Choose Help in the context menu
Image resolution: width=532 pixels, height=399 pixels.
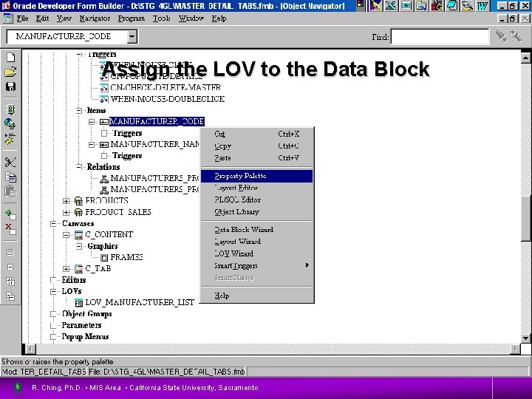257,296
